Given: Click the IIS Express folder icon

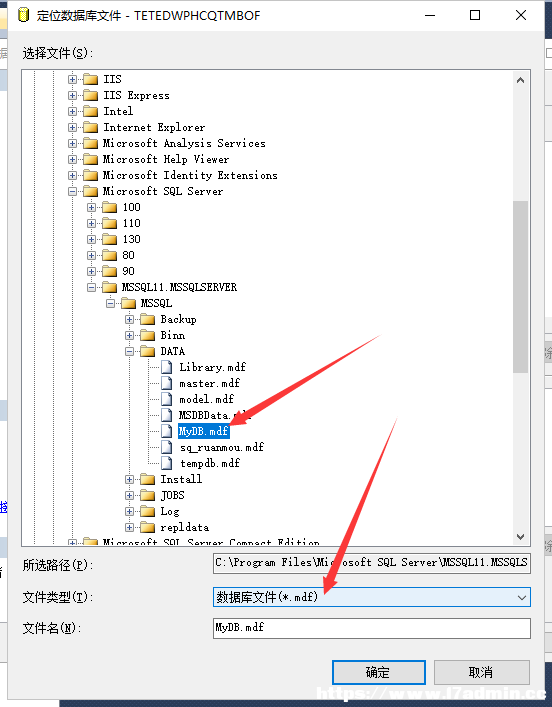Looking at the screenshot, I should tap(91, 95).
